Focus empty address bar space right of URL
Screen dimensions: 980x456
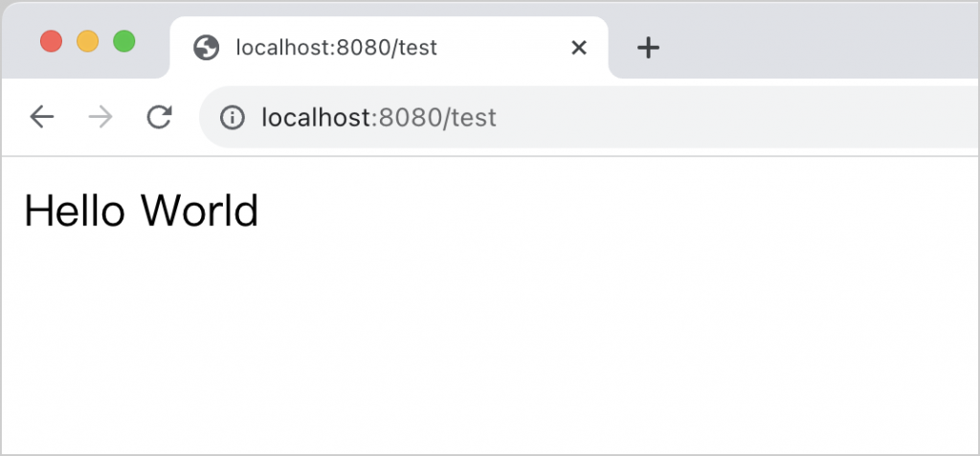727,118
